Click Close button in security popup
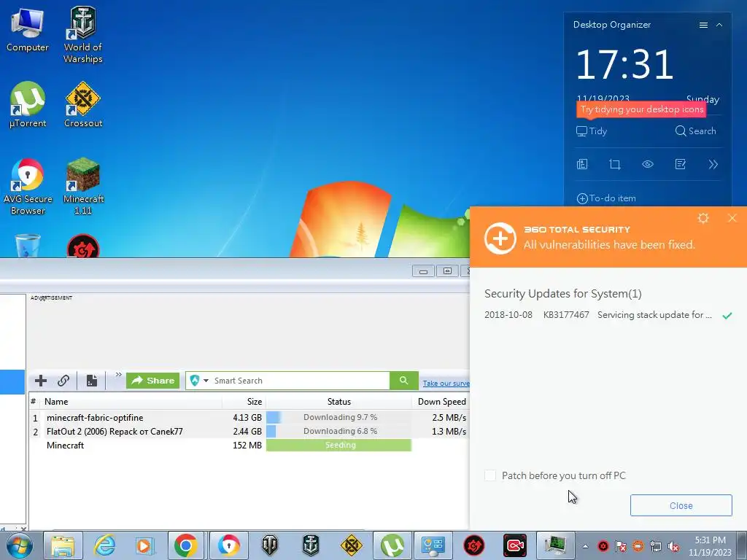The width and height of the screenshot is (747, 560). point(681,505)
